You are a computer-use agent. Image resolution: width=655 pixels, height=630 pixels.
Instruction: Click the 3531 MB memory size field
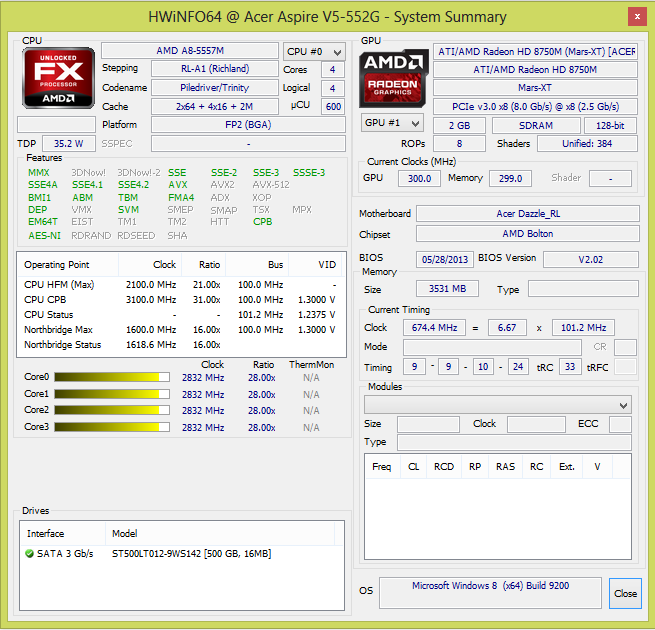tap(447, 289)
